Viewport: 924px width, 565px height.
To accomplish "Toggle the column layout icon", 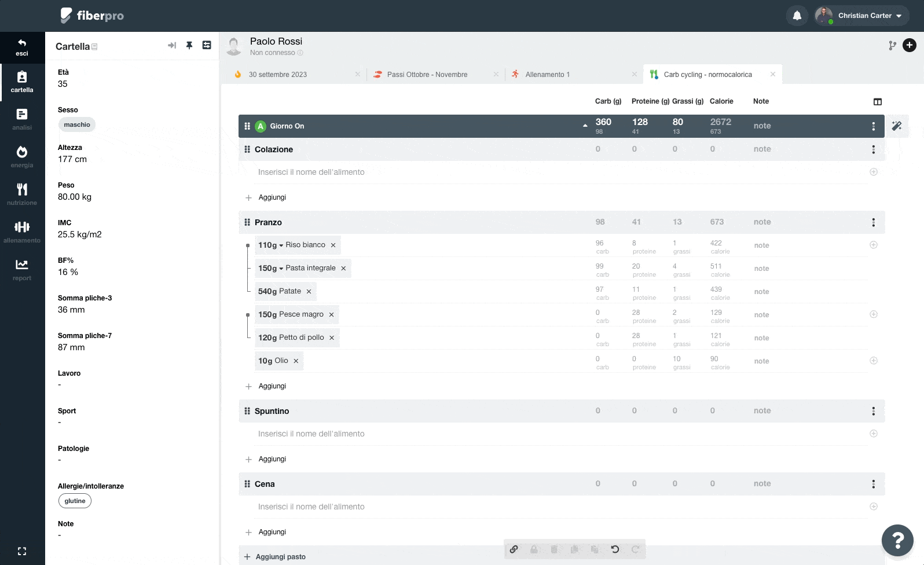I will pyautogui.click(x=878, y=102).
